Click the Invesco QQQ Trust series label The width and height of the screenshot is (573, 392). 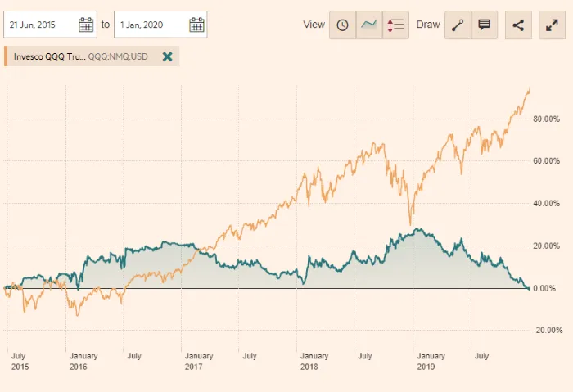tap(49, 56)
